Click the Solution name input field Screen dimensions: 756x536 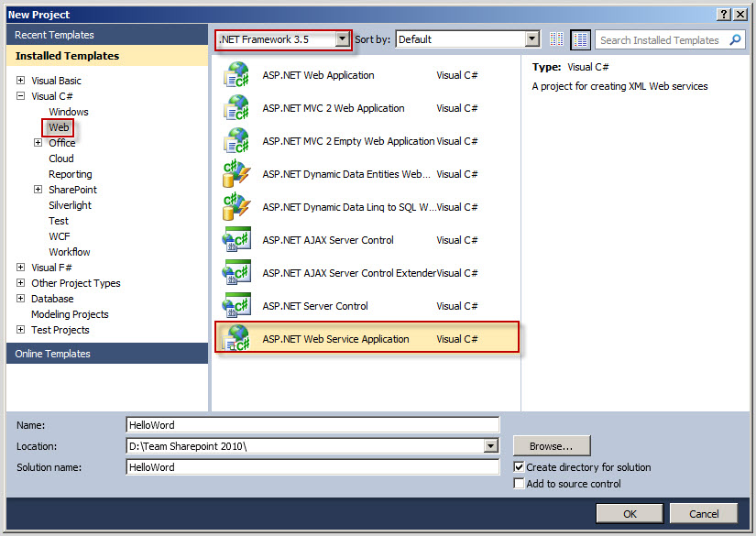pos(312,466)
